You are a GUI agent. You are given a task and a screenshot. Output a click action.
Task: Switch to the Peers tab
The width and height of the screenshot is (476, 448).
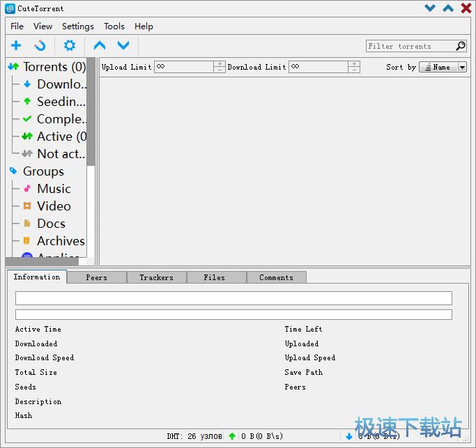(97, 277)
